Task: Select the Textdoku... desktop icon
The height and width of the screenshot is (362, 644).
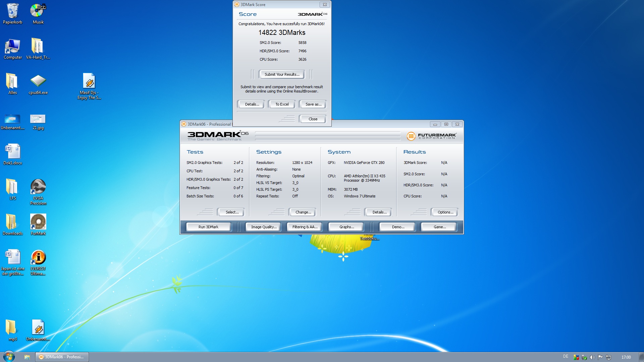Action: pyautogui.click(x=370, y=238)
